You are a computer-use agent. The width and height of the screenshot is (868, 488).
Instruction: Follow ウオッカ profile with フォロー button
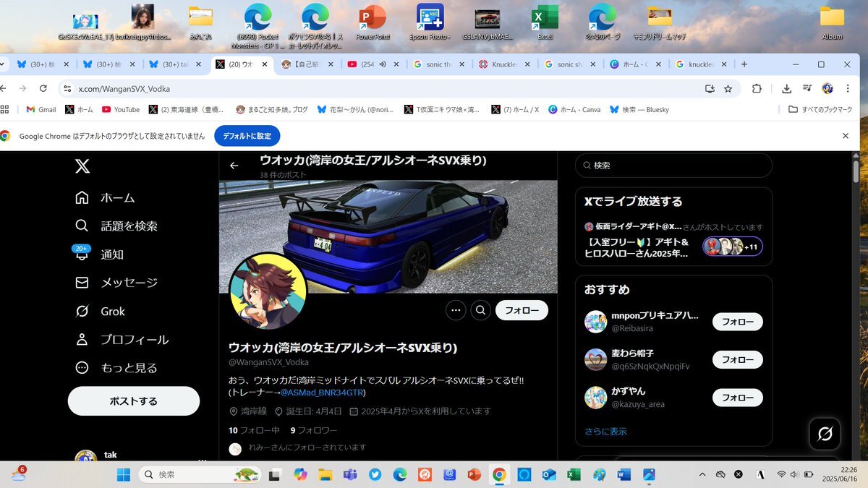[x=522, y=310]
